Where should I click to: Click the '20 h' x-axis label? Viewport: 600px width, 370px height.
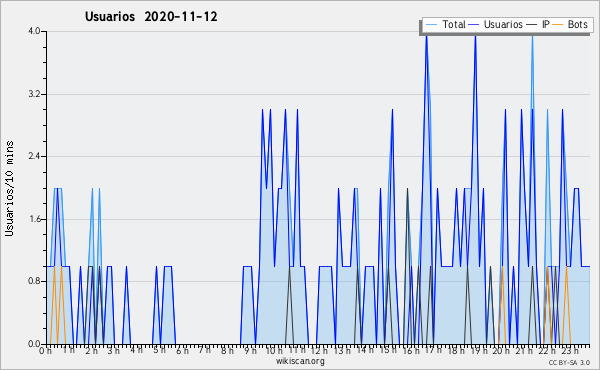pos(501,351)
